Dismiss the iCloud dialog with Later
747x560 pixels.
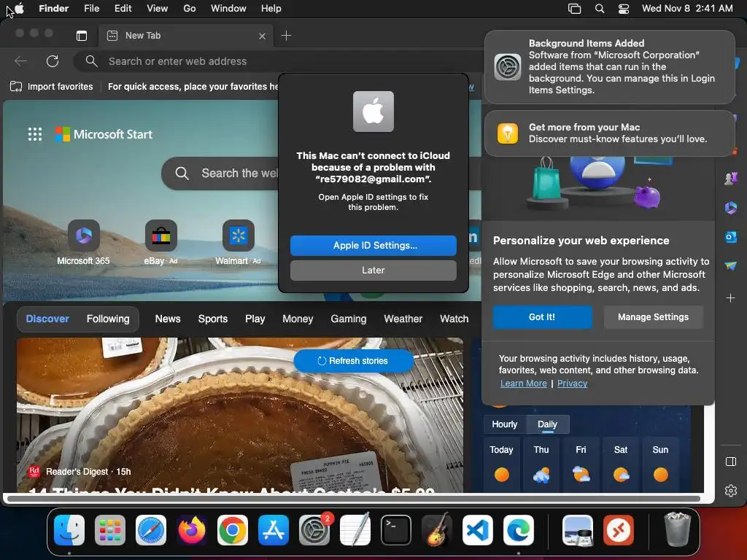tap(373, 271)
